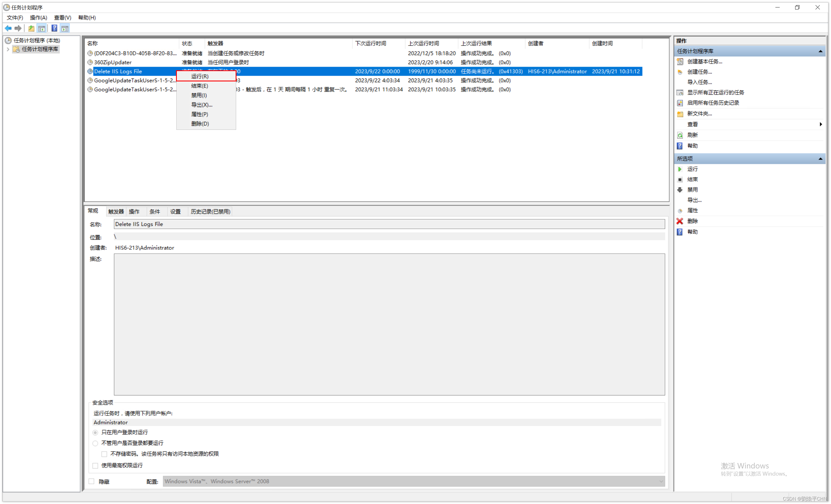Select 不管用户是否登录都要运行 radio button
831x504 pixels.
click(x=95, y=444)
